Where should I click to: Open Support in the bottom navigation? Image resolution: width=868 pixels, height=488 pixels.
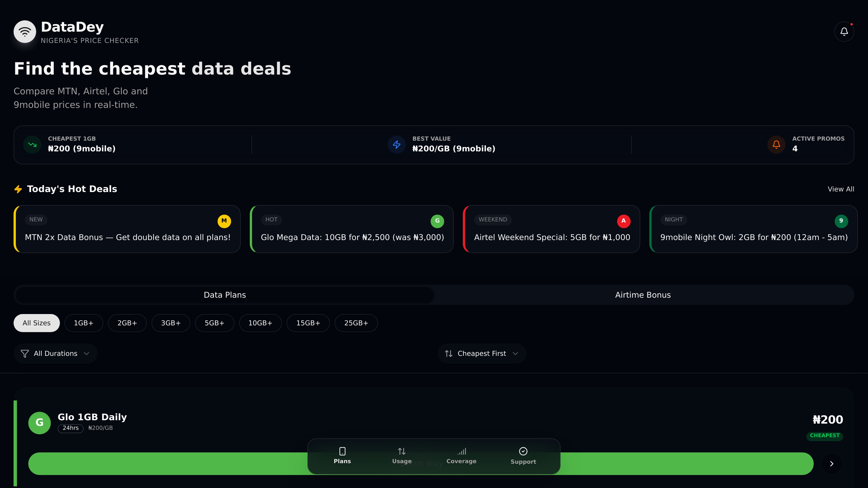pyautogui.click(x=523, y=456)
